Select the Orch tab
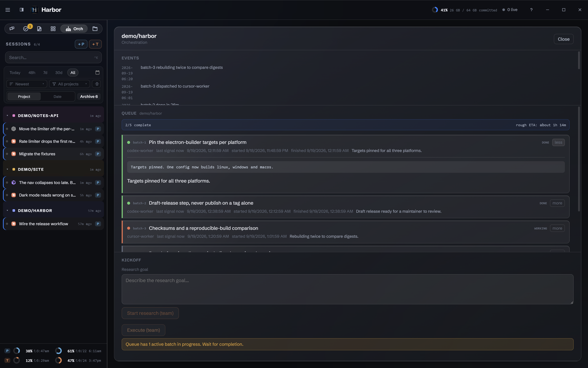 pos(74,29)
